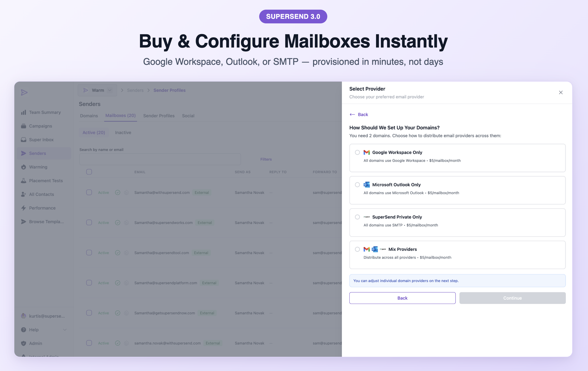Open Placement Tests flask icon
Viewport: 588px width, 371px height.
click(24, 181)
